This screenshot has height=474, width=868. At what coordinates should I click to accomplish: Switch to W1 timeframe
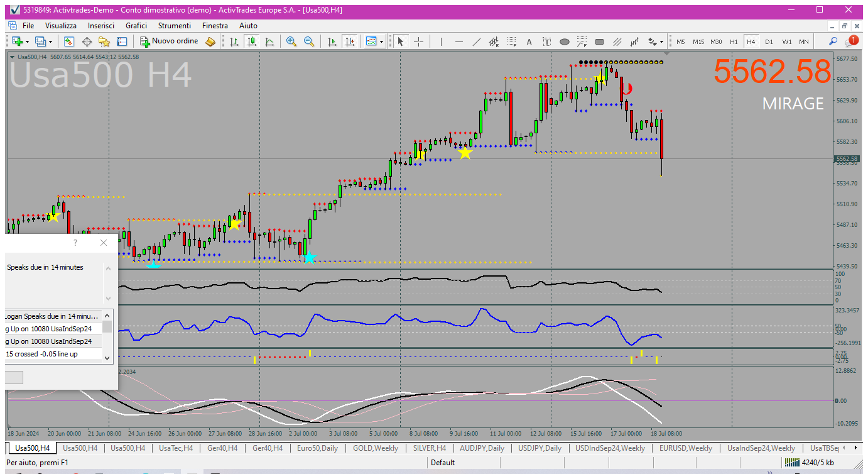click(786, 41)
